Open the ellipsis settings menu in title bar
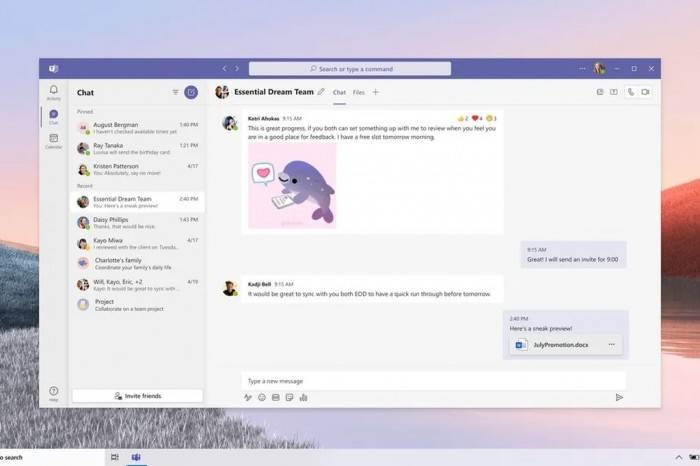 [x=582, y=69]
